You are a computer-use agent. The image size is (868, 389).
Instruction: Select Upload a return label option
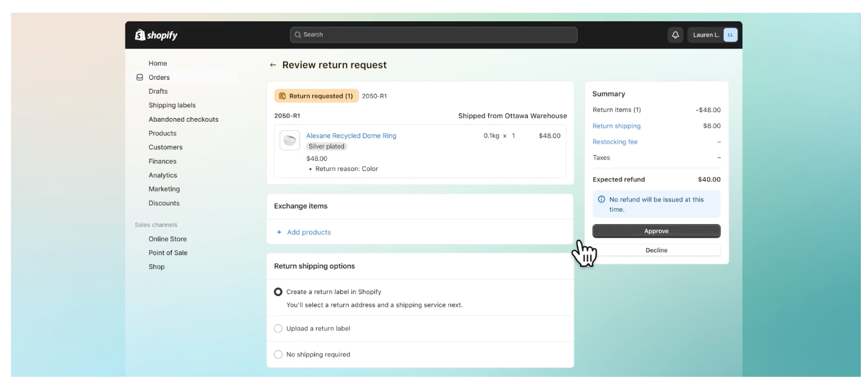(278, 328)
